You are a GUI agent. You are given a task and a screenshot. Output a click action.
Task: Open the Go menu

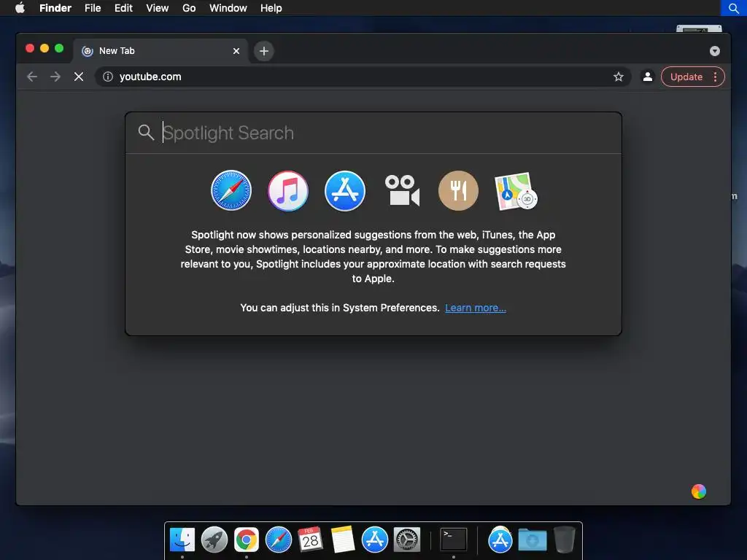point(189,8)
